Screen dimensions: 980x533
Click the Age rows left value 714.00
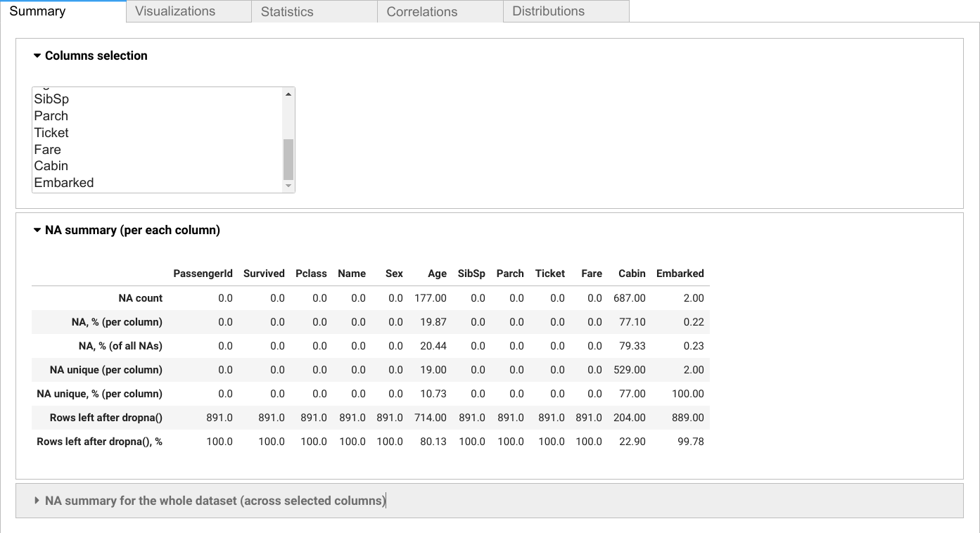[431, 418]
